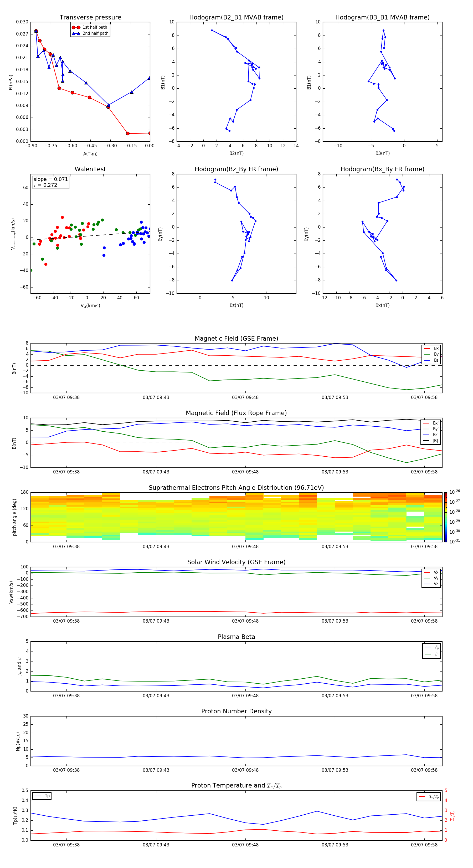Click the 'Hodogram(B3_B1 MVAB frame)' title
The image size is (473, 868).
point(382,18)
